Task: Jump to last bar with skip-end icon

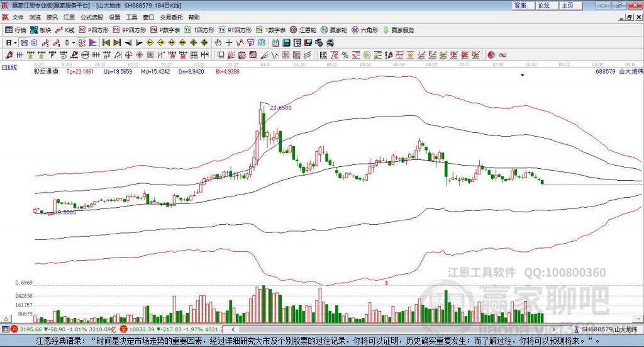Action: (117, 43)
